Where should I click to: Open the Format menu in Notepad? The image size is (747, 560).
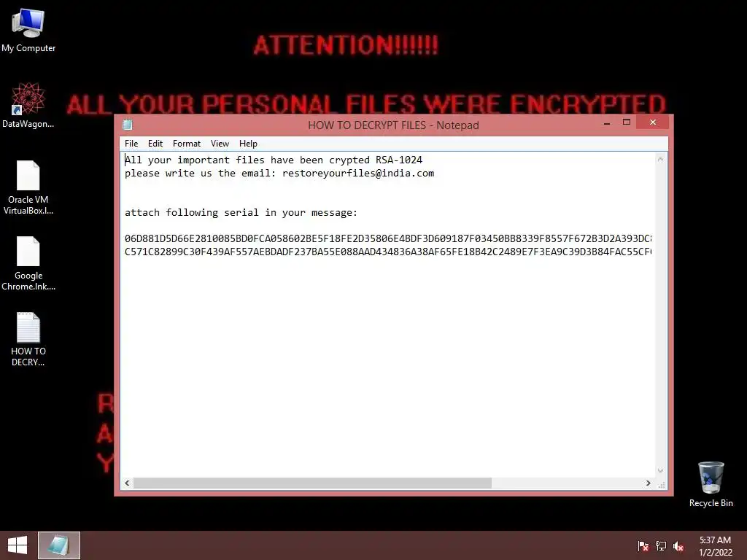186,144
